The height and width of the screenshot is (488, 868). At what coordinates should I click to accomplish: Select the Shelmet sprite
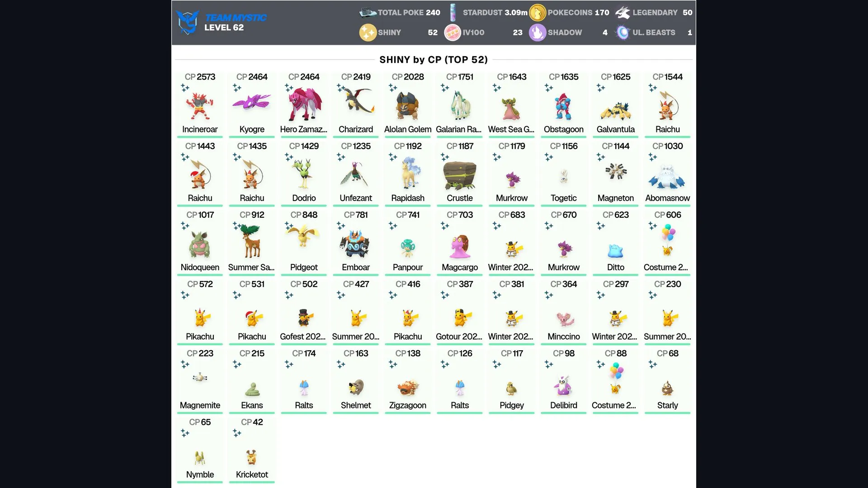coord(356,387)
